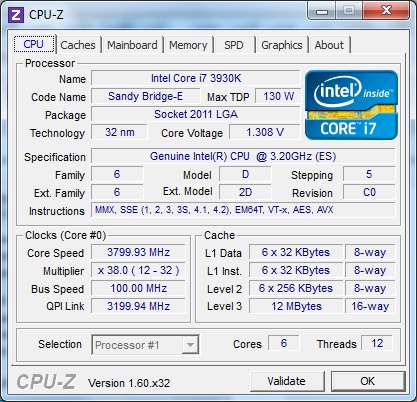The image size is (417, 402).
Task: Select the CPU tab
Action: (x=34, y=44)
